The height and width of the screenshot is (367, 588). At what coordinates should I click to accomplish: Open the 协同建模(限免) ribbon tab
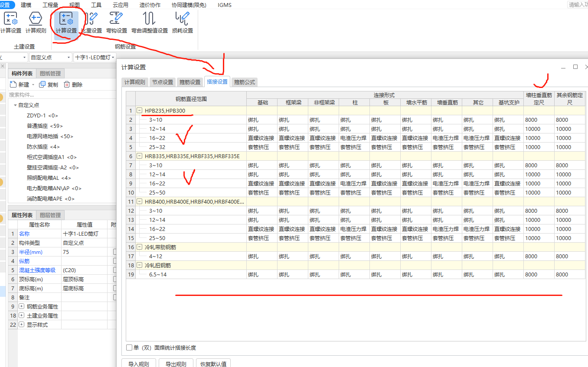[x=189, y=5]
